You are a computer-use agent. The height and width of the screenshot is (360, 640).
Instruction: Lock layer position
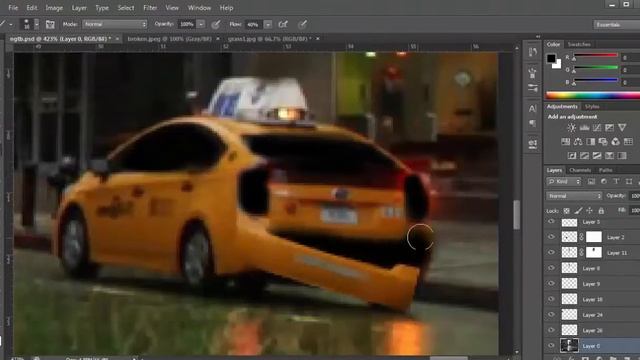589,211
